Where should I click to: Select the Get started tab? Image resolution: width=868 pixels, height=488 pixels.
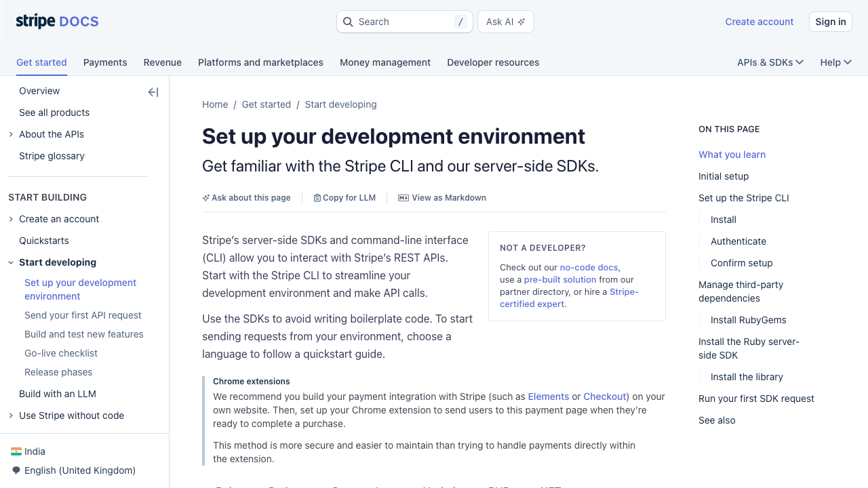[x=41, y=62]
